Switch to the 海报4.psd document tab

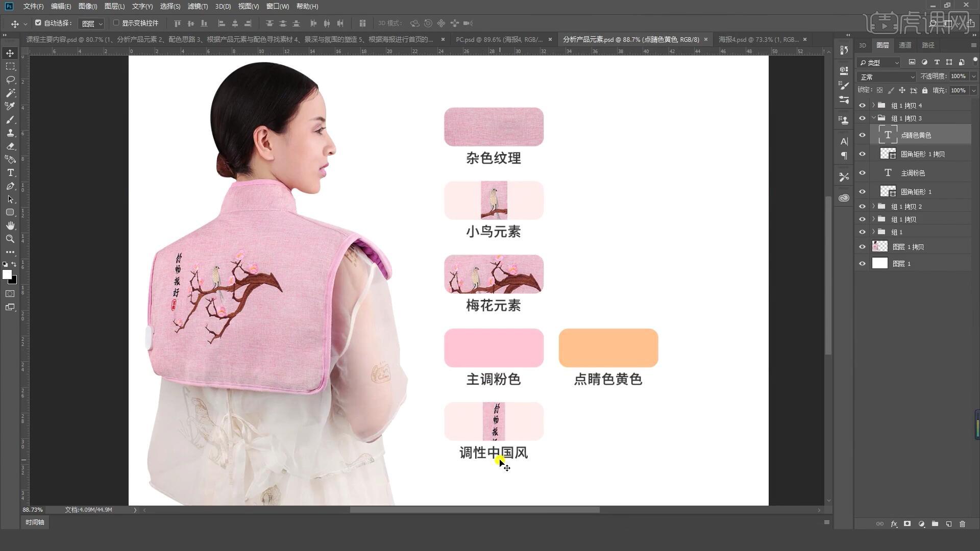tap(758, 39)
